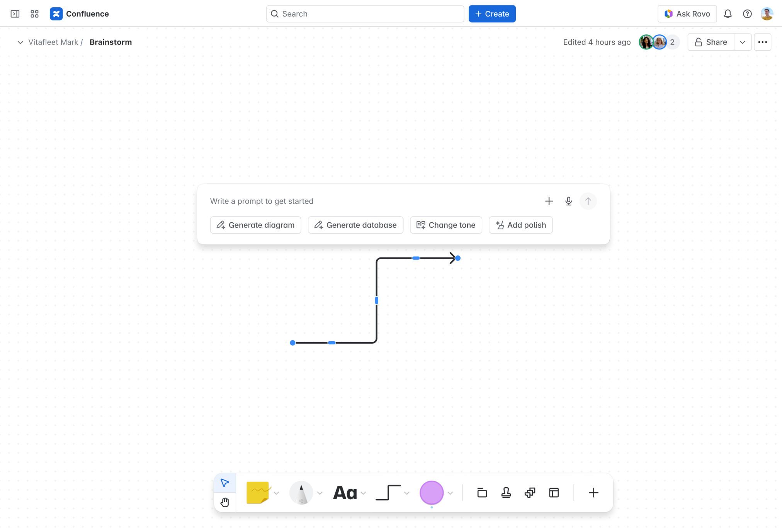This screenshot has width=782, height=532.
Task: Open the help question mark menu
Action: pyautogui.click(x=748, y=14)
